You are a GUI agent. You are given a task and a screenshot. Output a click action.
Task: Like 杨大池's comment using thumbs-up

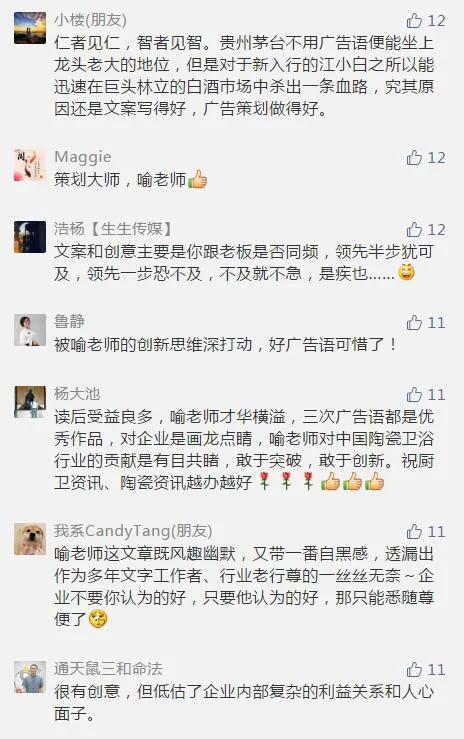pyautogui.click(x=414, y=394)
